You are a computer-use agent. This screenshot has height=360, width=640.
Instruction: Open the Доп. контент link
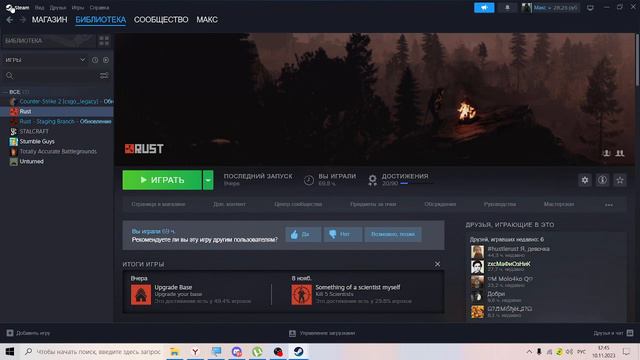click(x=229, y=204)
